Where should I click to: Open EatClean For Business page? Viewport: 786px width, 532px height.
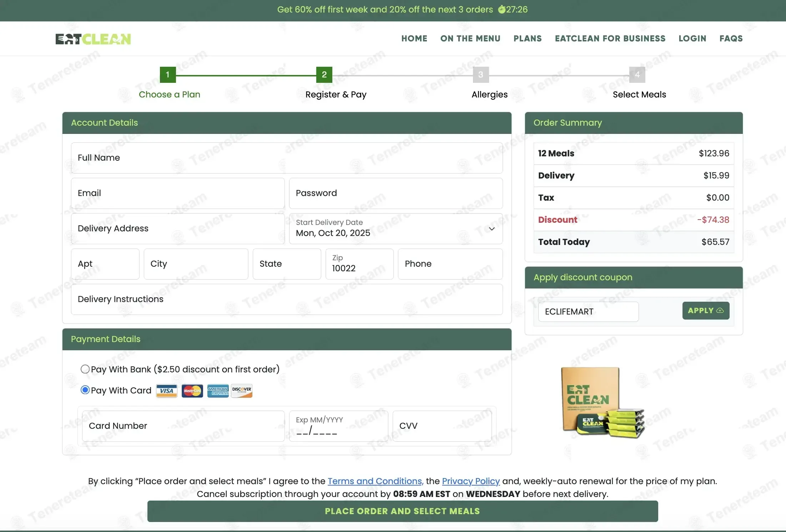(610, 39)
